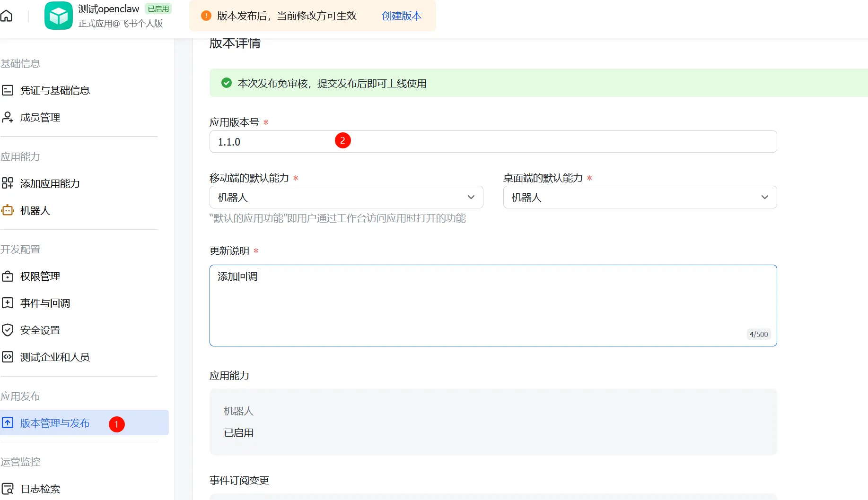Click the 默认的应用功能 hint text

[338, 218]
